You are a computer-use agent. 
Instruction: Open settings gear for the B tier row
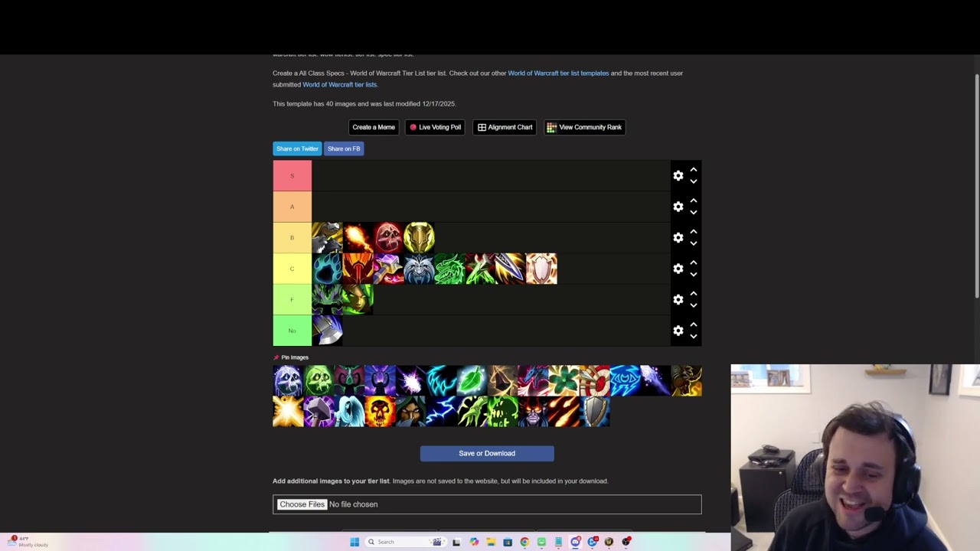click(x=678, y=238)
